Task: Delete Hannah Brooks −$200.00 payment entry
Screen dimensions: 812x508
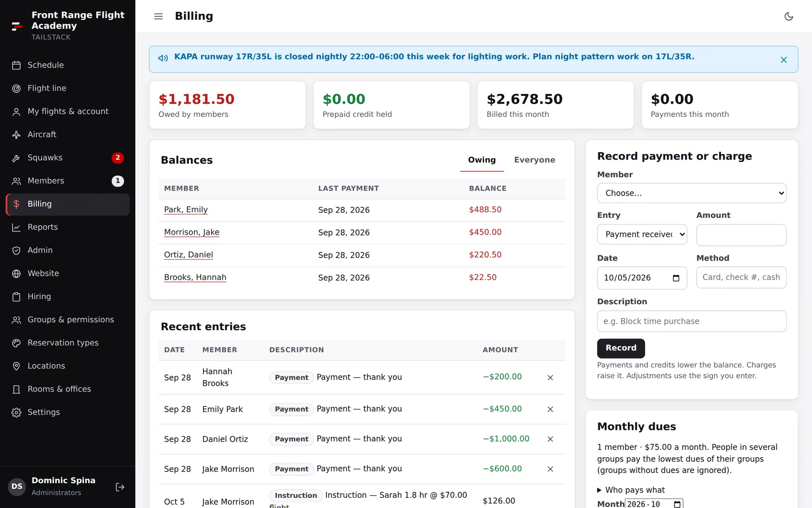Action: [550, 377]
